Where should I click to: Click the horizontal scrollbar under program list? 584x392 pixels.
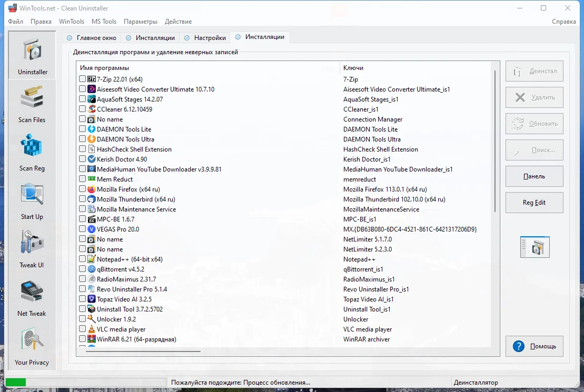click(x=143, y=351)
